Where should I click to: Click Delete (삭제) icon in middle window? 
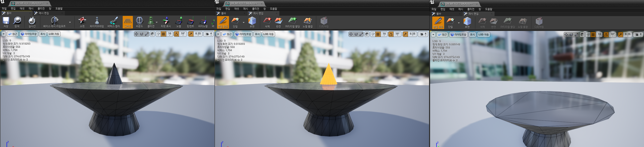tap(267, 22)
